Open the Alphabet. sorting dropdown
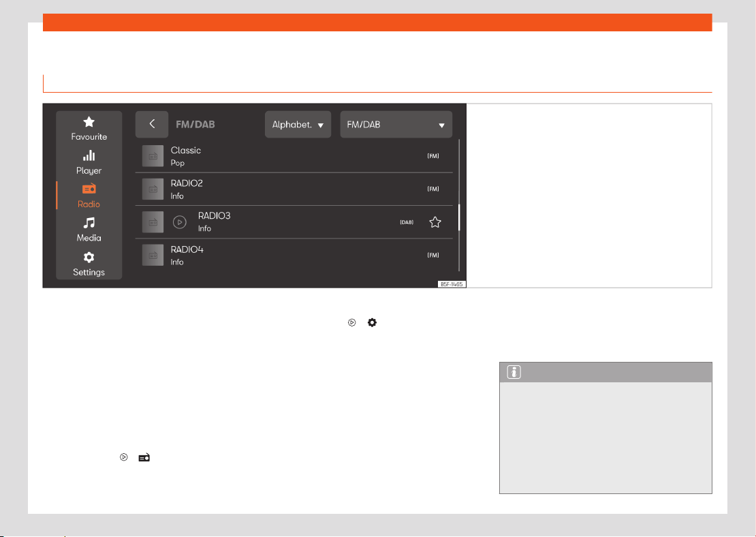 (x=298, y=125)
